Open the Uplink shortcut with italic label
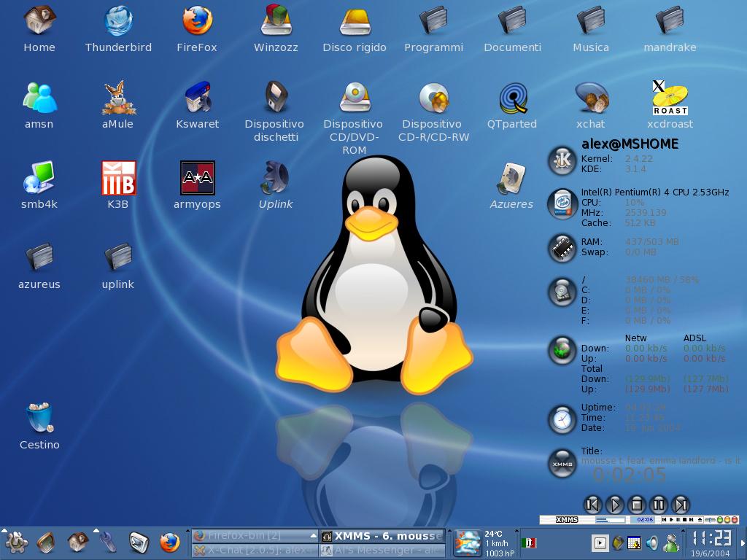The height and width of the screenshot is (560, 747). (x=275, y=177)
